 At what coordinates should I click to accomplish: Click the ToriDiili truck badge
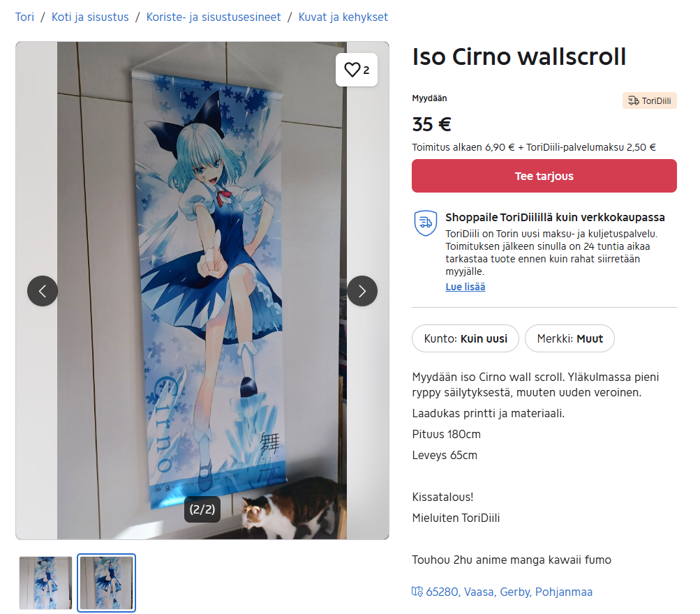coord(650,101)
